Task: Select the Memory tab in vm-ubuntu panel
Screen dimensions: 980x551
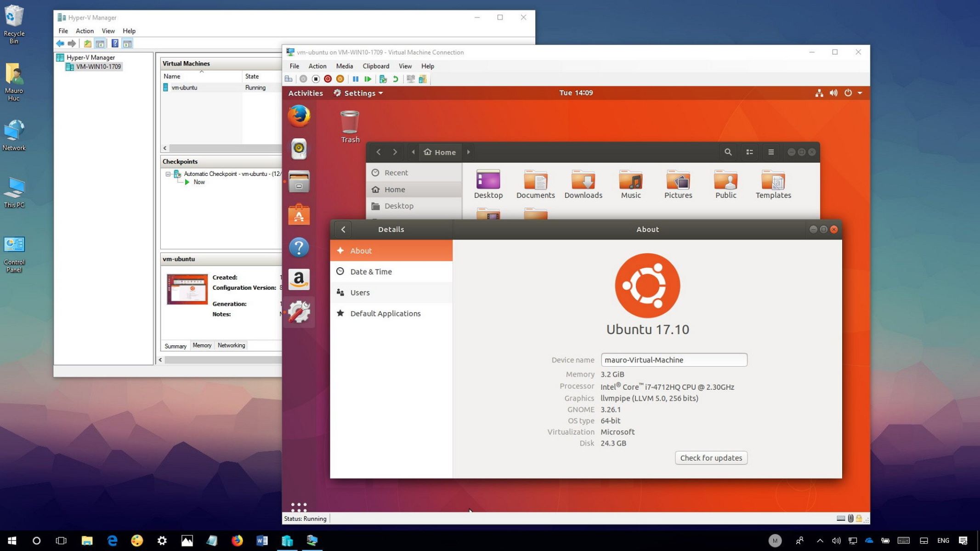Action: (x=201, y=345)
